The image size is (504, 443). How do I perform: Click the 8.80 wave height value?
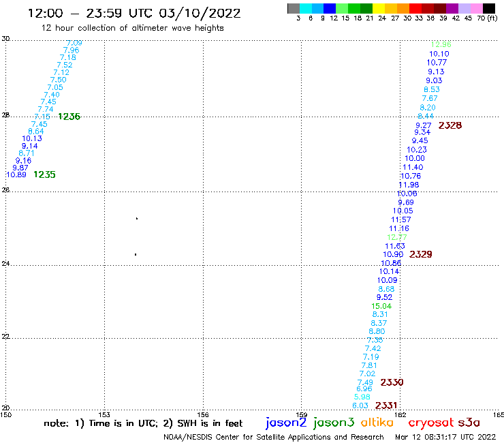pyautogui.click(x=377, y=332)
